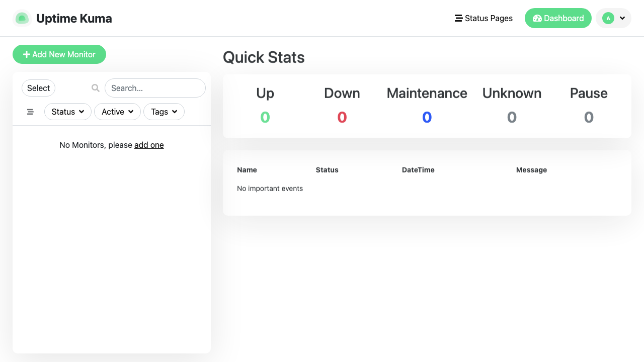Click the gauge icon in the Dashboard button

coord(537,18)
